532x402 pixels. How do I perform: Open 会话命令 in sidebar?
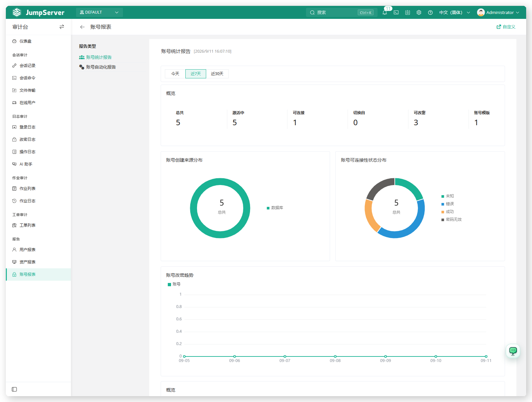[x=38, y=78]
